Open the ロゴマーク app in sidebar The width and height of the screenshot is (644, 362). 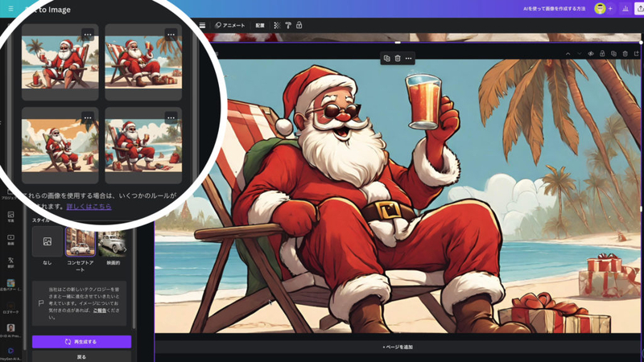[11, 308]
